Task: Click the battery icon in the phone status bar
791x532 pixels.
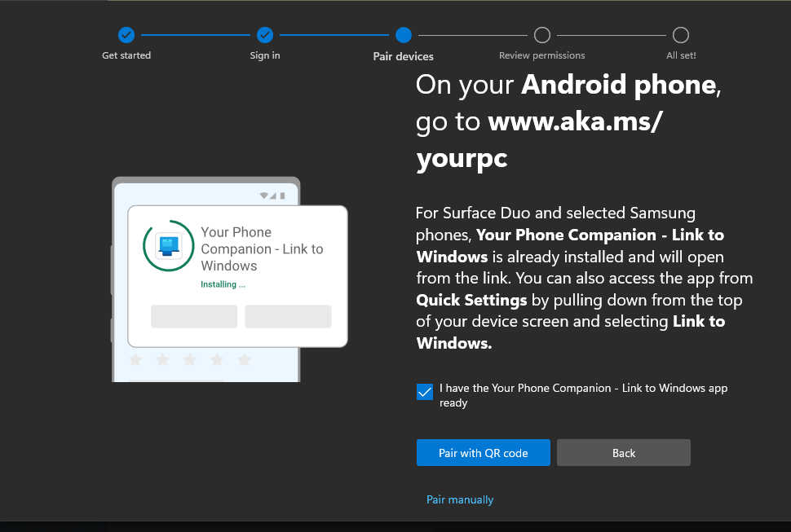Action: (282, 195)
